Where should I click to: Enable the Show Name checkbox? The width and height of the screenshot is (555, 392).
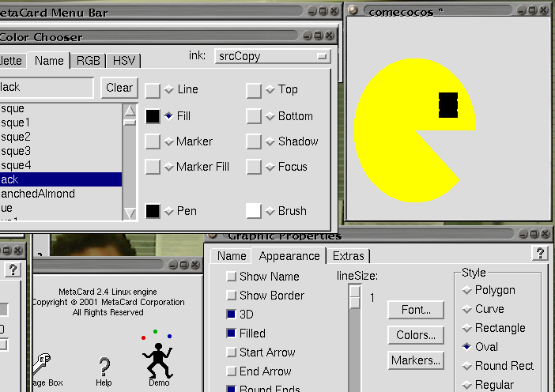click(231, 277)
